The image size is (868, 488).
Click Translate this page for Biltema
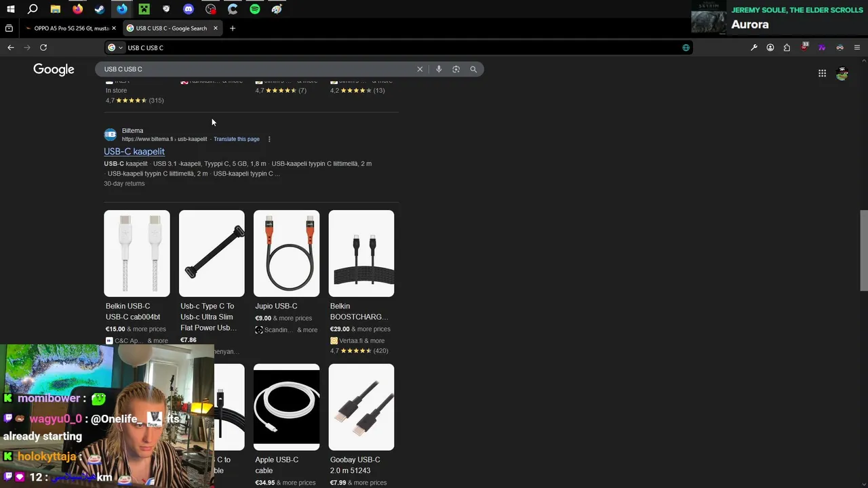point(237,139)
